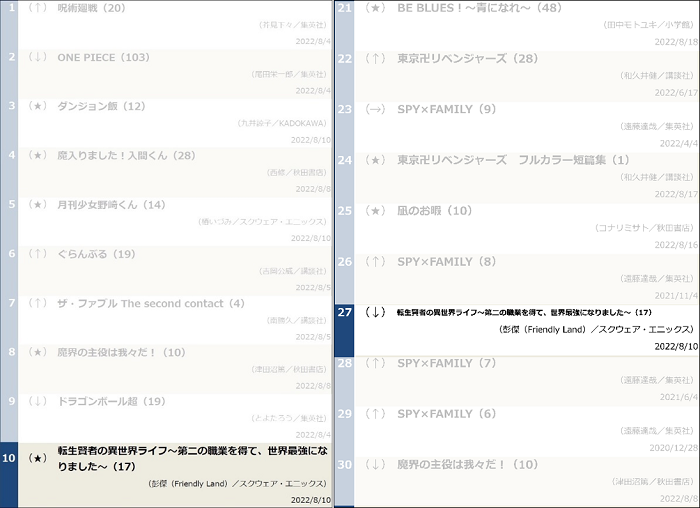
Task: Select 東京卍リベンジャーズ（28）title
Action: tap(468, 58)
